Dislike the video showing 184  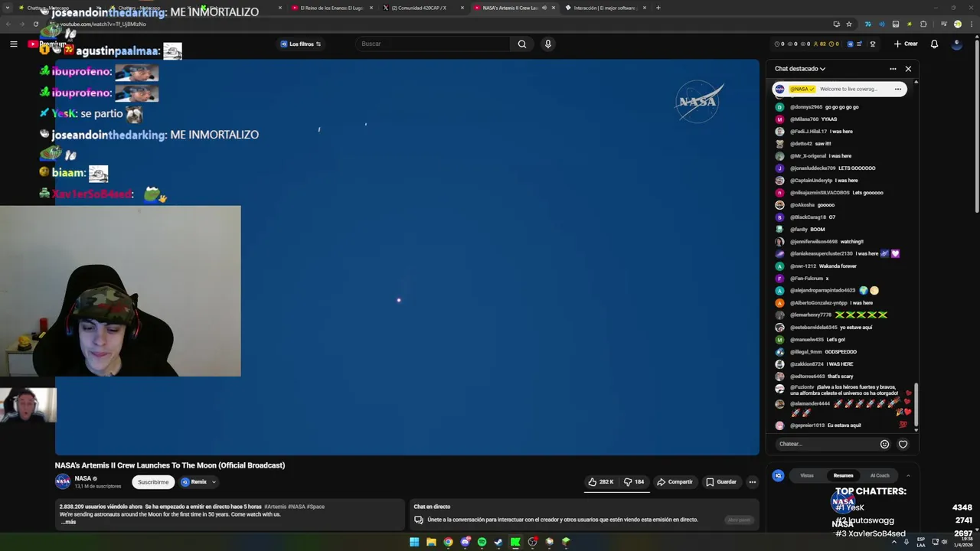coord(634,482)
